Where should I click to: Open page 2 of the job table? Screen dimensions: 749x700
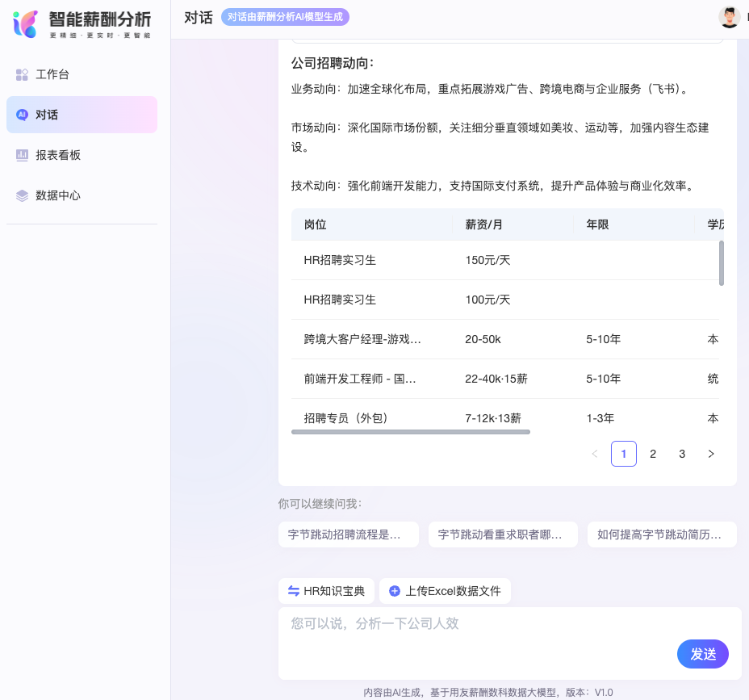[x=653, y=454]
